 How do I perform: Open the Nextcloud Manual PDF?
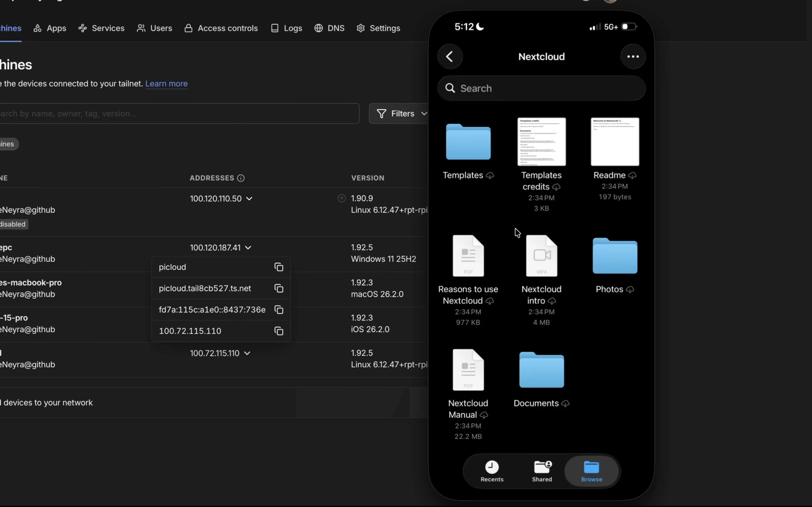pos(468,370)
